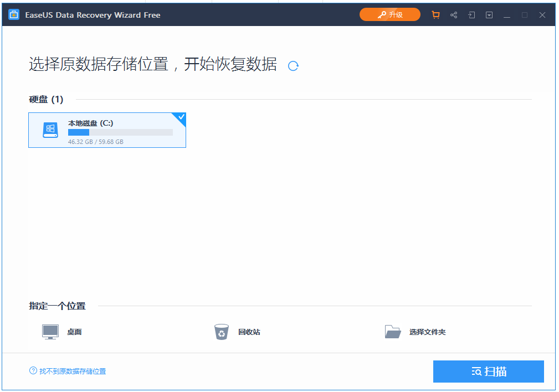Click the 46.32 GB / 59.68 GB text
559x392 pixels.
pyautogui.click(x=95, y=142)
